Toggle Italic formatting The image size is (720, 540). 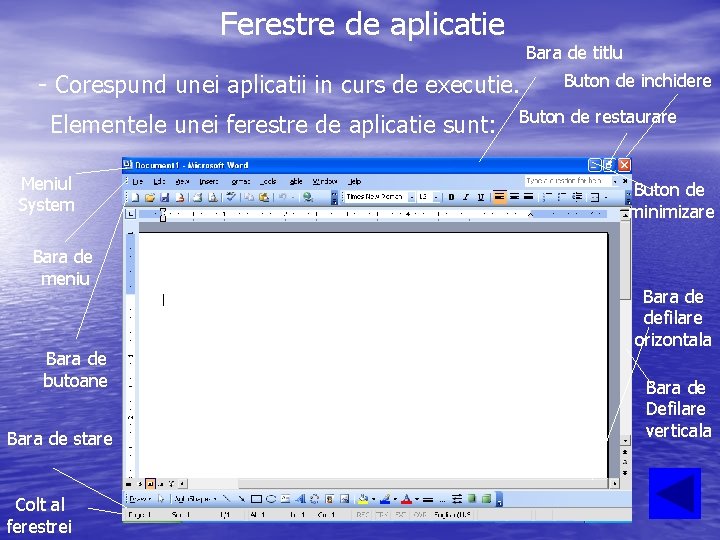466,197
